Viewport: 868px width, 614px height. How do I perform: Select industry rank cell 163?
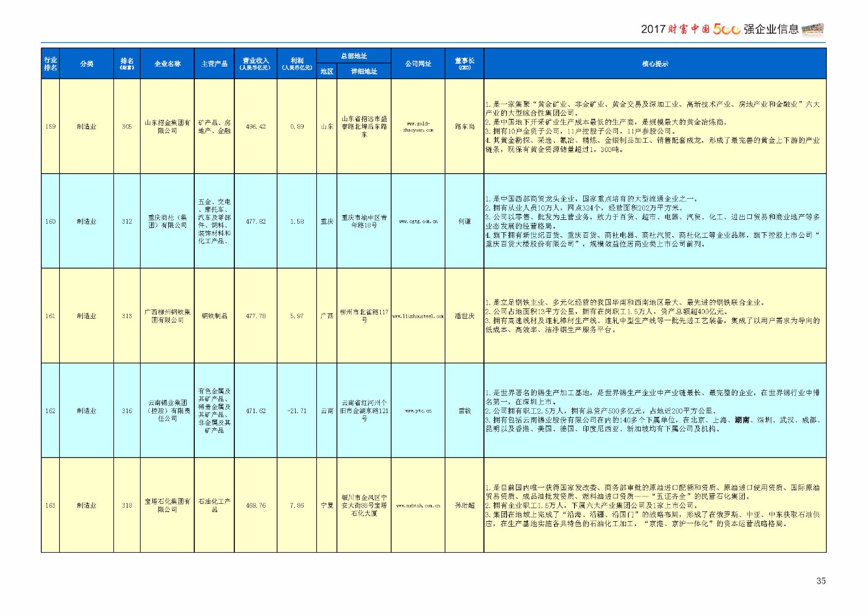(50, 505)
